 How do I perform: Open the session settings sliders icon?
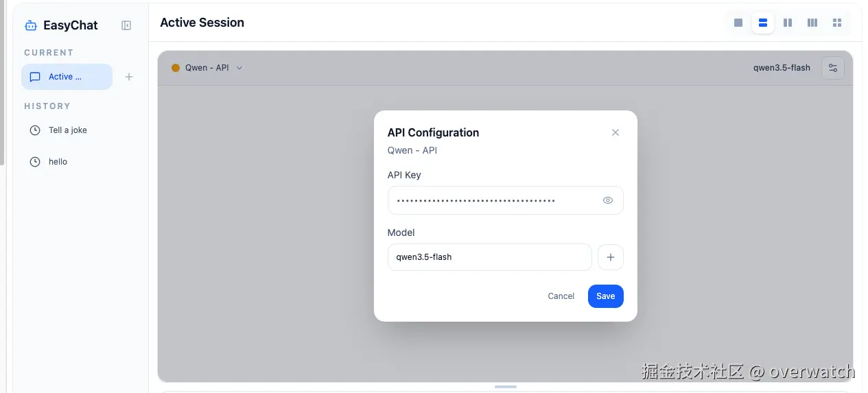tap(833, 68)
